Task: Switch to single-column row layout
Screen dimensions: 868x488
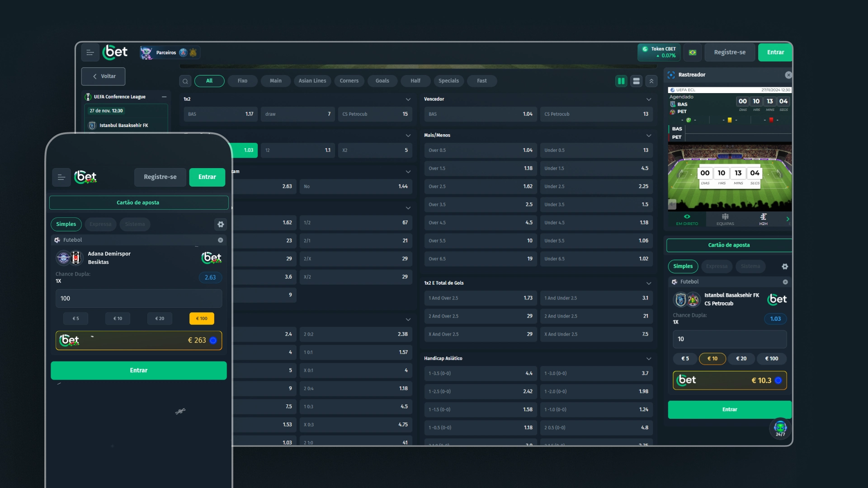Action: pos(636,81)
